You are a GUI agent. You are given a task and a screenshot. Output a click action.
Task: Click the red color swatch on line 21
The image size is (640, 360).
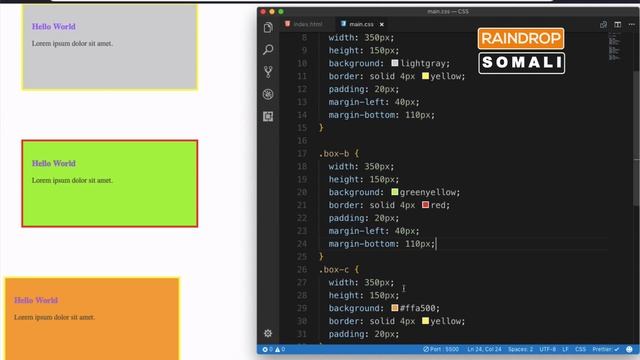tap(425, 205)
